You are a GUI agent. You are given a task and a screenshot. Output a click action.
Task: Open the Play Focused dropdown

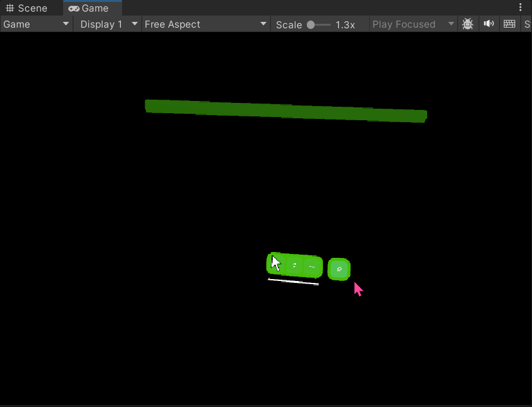pyautogui.click(x=412, y=24)
